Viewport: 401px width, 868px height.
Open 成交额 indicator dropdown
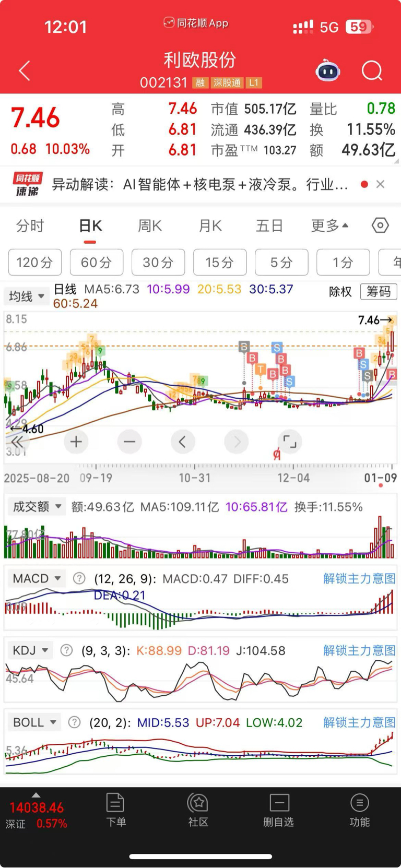pyautogui.click(x=37, y=506)
